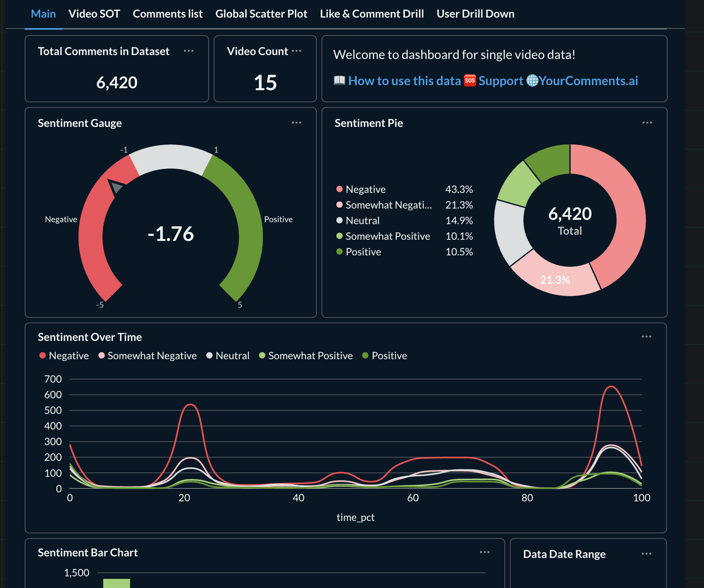
Task: Toggle Somewhat Negative series in line chart legend
Action: [148, 356]
